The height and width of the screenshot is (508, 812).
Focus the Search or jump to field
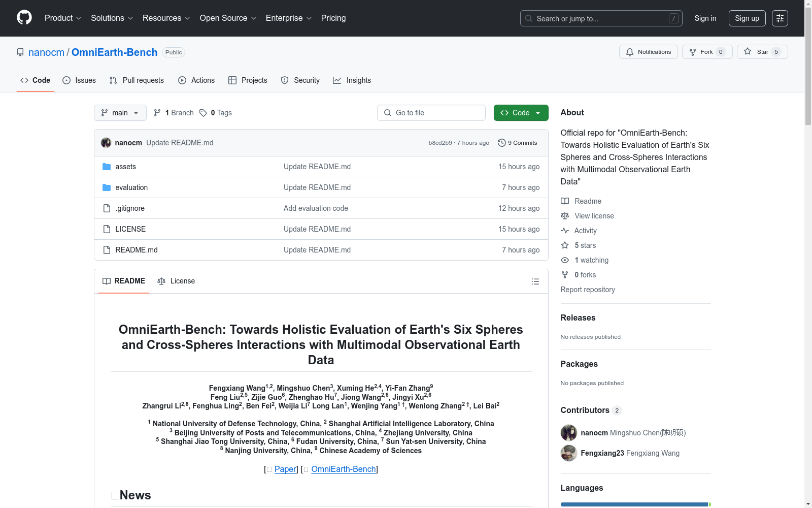(601, 18)
